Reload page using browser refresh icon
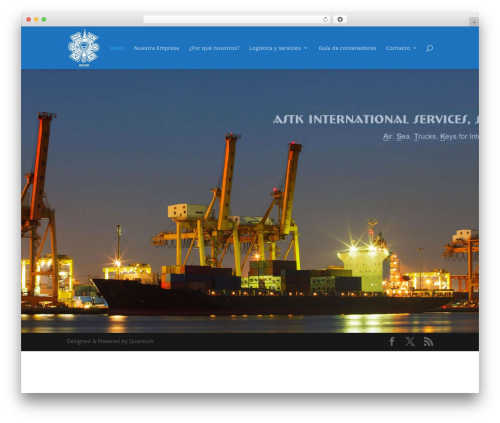 pos(325,19)
